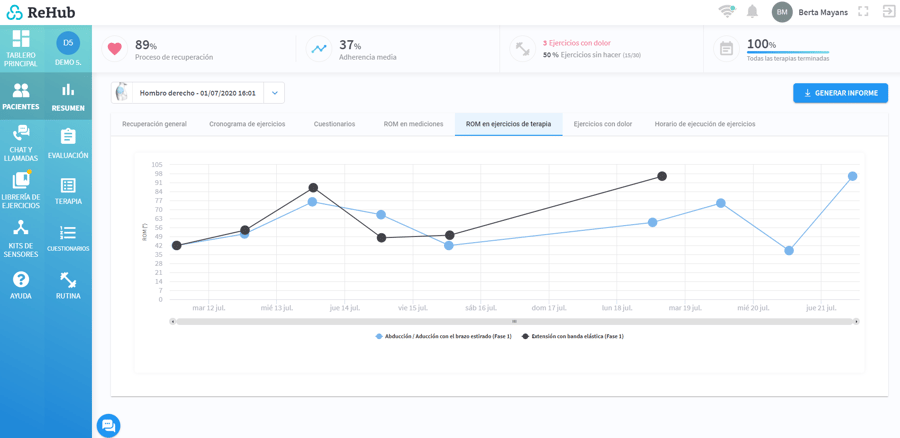
Task: Click the 37% Adherencia media text
Action: pos(367,50)
